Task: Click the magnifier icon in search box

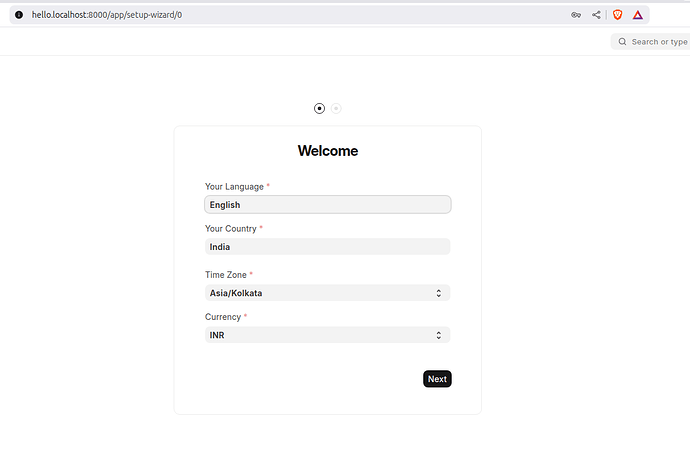Action: pyautogui.click(x=622, y=42)
